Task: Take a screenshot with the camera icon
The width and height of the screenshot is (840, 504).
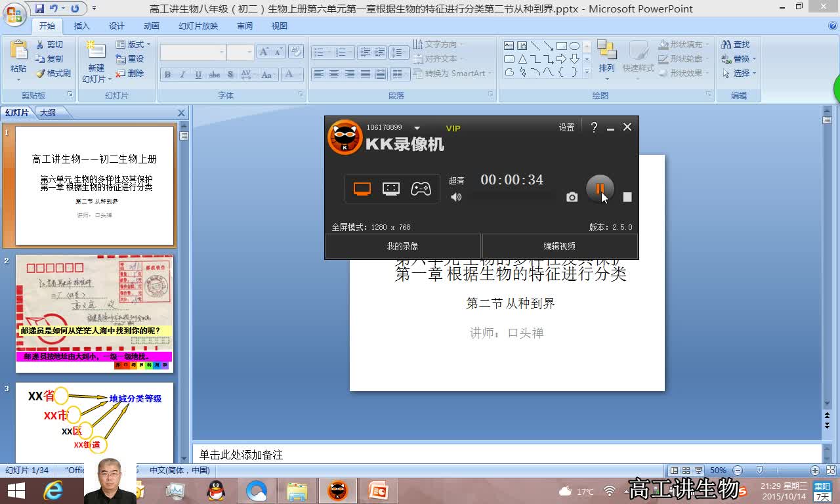Action: 572,197
